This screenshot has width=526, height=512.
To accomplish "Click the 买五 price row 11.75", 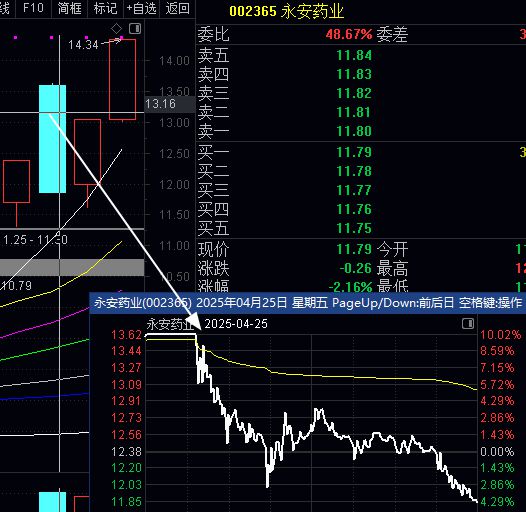I will [361, 228].
